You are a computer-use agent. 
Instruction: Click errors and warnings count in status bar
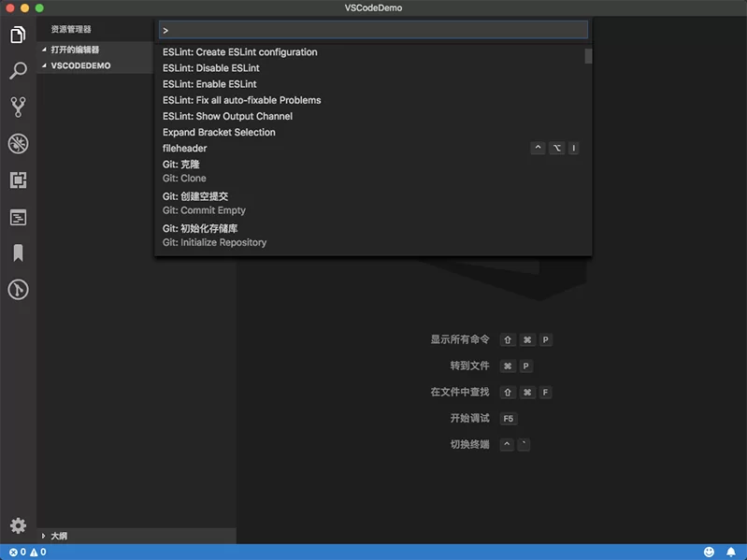[x=28, y=552]
